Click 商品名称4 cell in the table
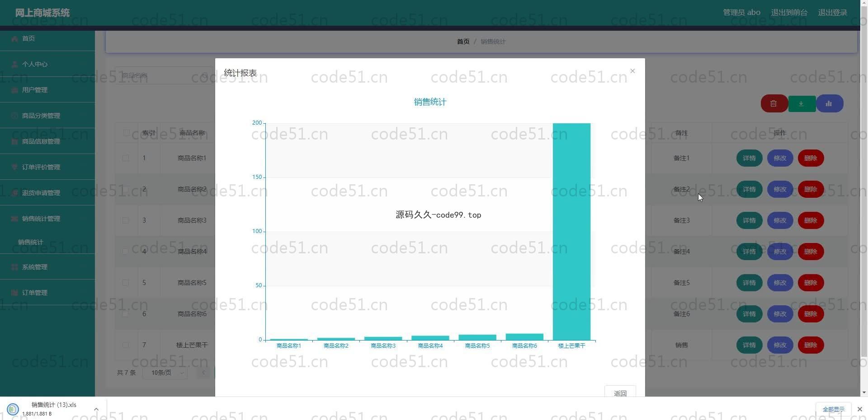Image resolution: width=868 pixels, height=420 pixels. click(x=192, y=252)
